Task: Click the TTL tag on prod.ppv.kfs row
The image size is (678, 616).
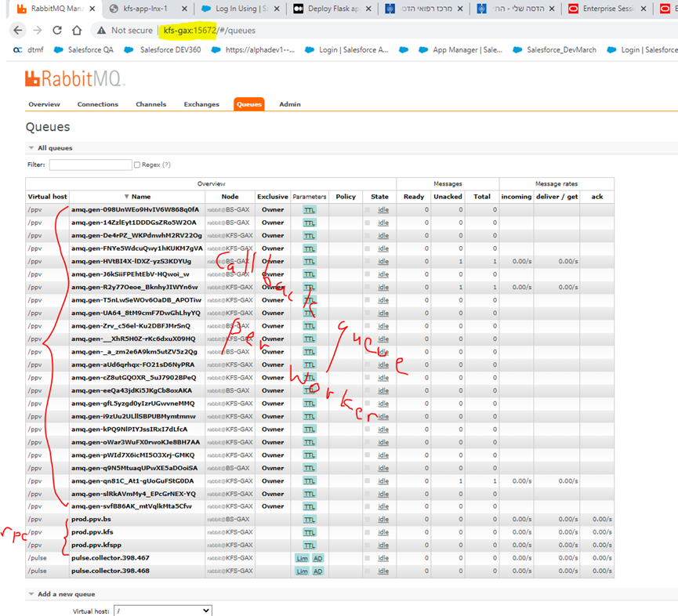Action: (x=309, y=532)
